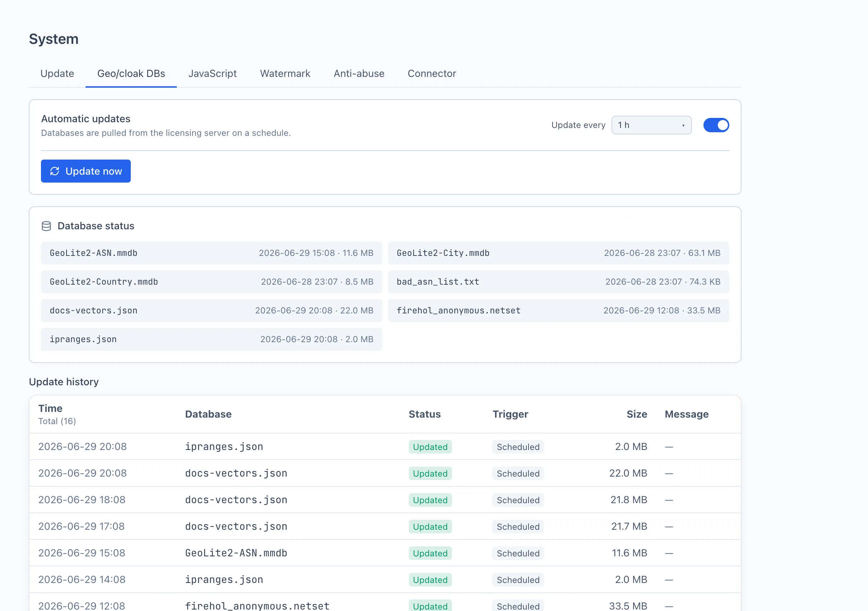
Task: Click the firehol_anonymous.netset status entry
Action: [x=558, y=311]
